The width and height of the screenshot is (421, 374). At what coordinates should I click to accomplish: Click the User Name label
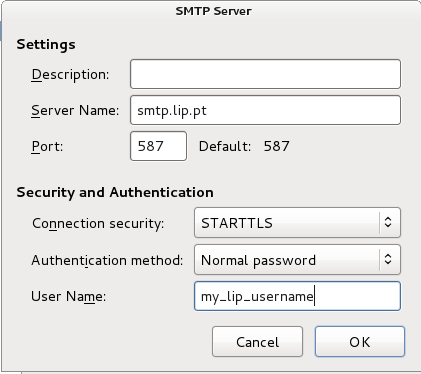coord(69,296)
